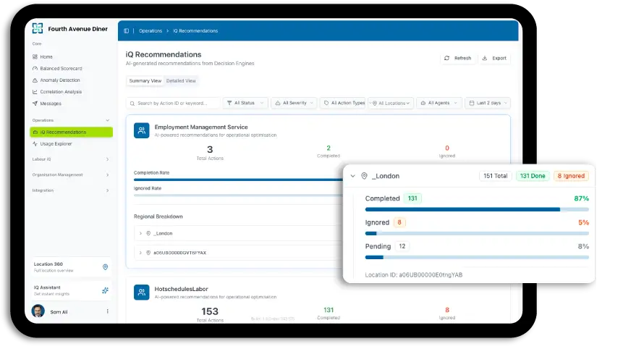Click the Fourth Avenue Diner logo icon
This screenshot has width=644, height=349.
[x=38, y=29]
